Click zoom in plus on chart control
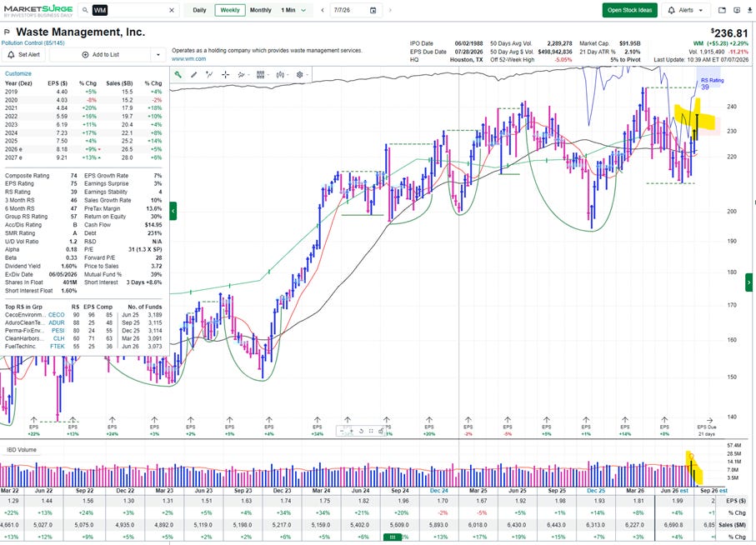Viewport: 756px width, 545px height. 352,432
